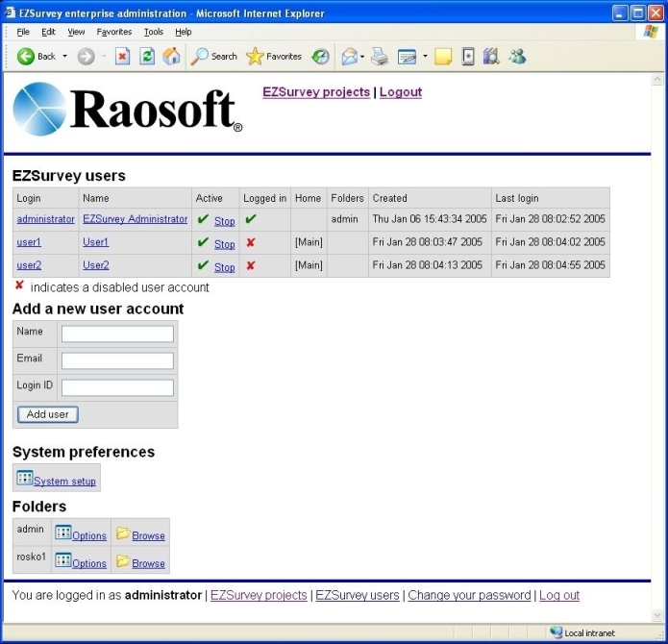The image size is (668, 644).
Task: Open the Favorites menu
Action: (x=113, y=32)
